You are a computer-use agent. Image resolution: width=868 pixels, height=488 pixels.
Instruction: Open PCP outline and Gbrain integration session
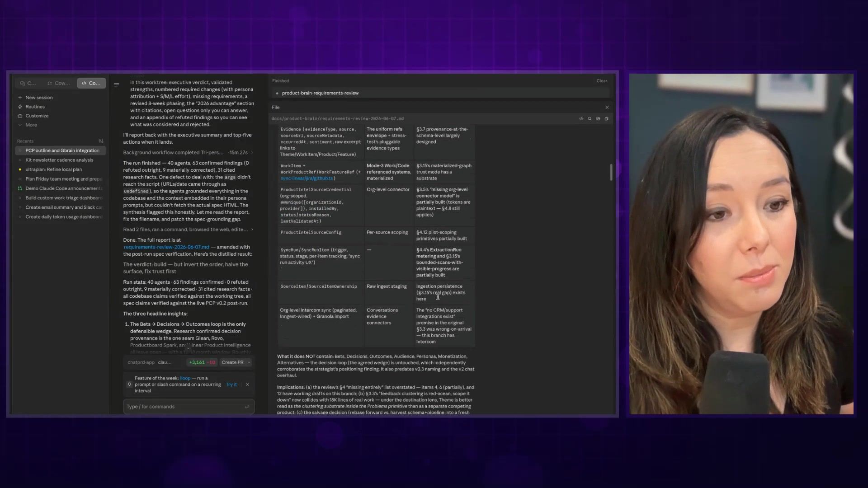61,150
